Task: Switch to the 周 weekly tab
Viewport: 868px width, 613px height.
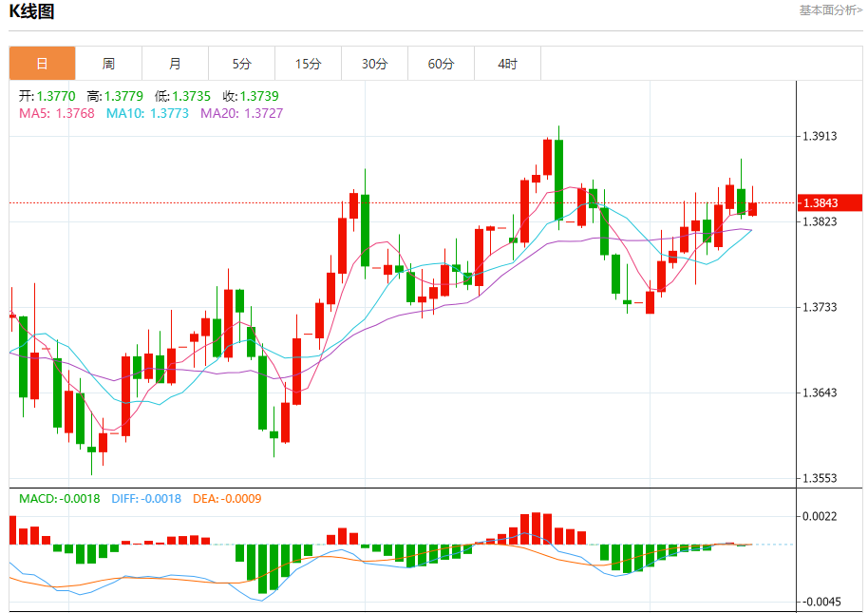Action: pos(108,64)
